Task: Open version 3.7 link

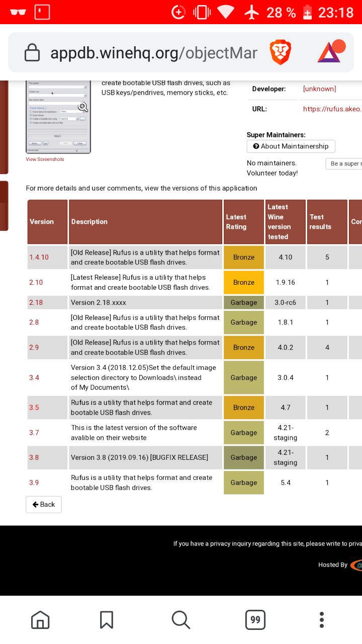Action: (x=34, y=433)
